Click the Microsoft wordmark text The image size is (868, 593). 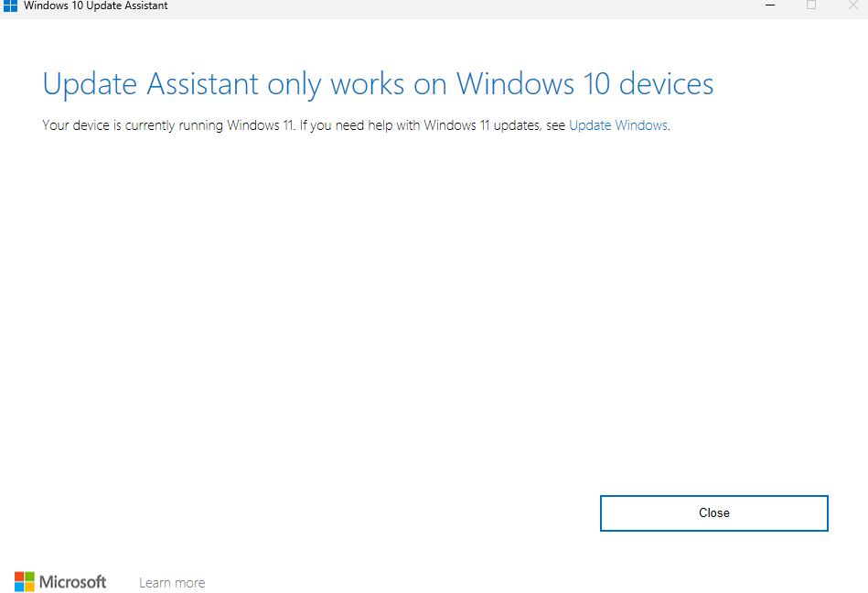pos(73,582)
